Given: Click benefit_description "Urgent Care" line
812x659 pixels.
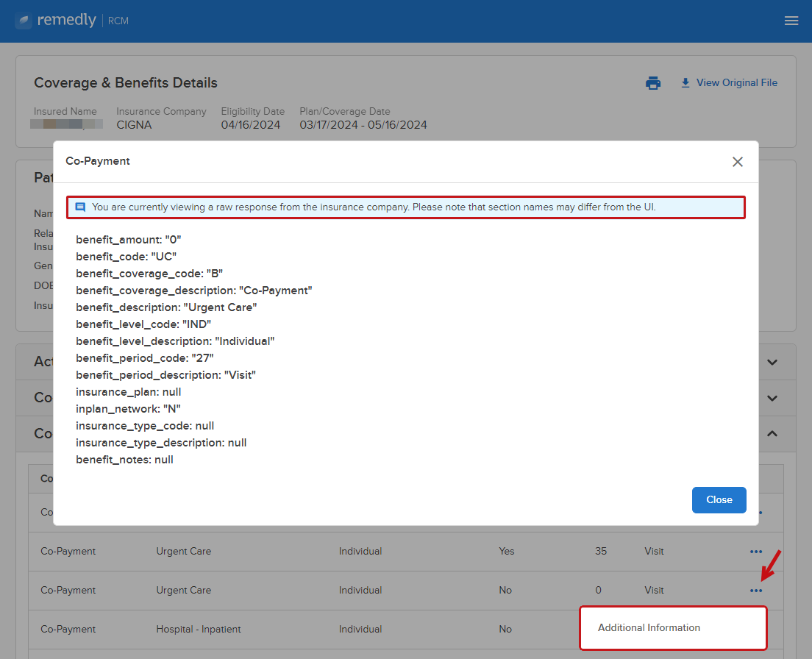Looking at the screenshot, I should 166,307.
